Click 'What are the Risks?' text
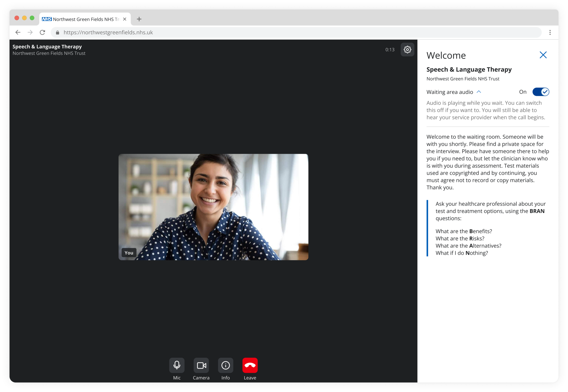Screen dimensions: 568x392 point(460,239)
